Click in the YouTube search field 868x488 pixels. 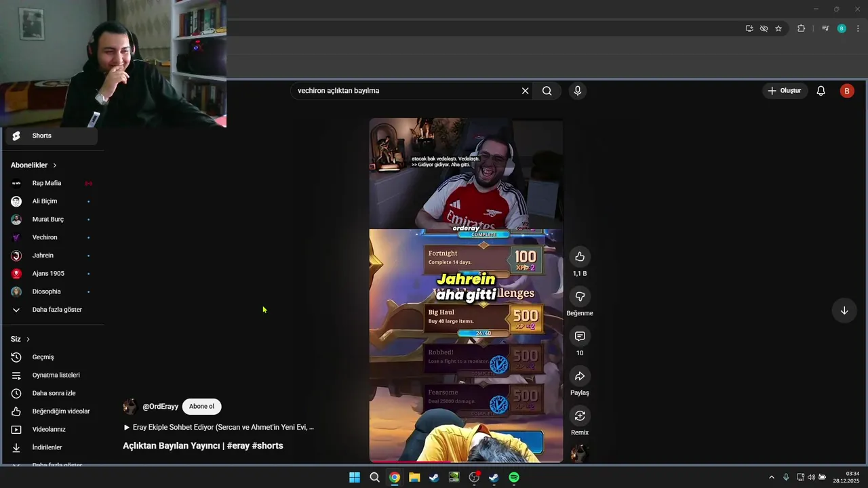407,91
